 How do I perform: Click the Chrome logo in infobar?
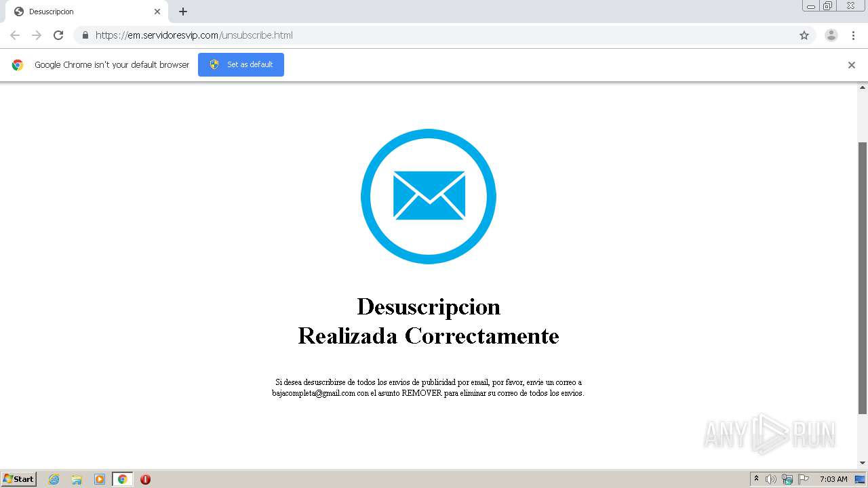pos(18,65)
